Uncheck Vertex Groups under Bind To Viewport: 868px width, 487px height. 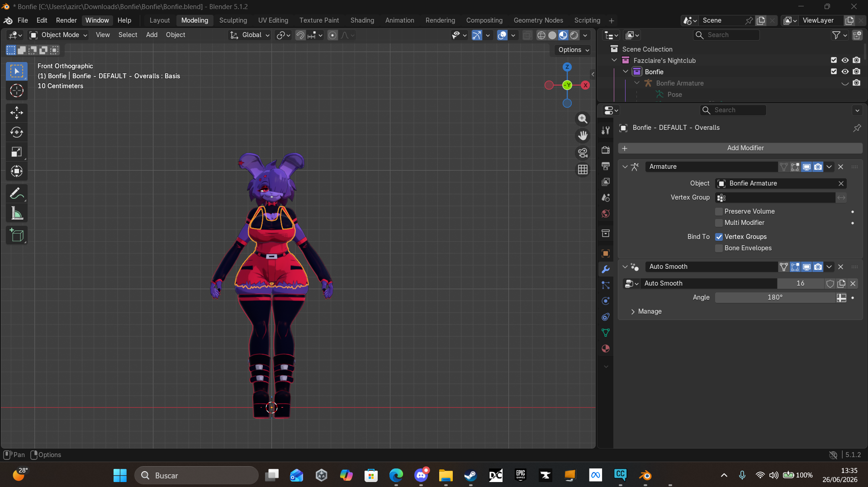coord(719,237)
